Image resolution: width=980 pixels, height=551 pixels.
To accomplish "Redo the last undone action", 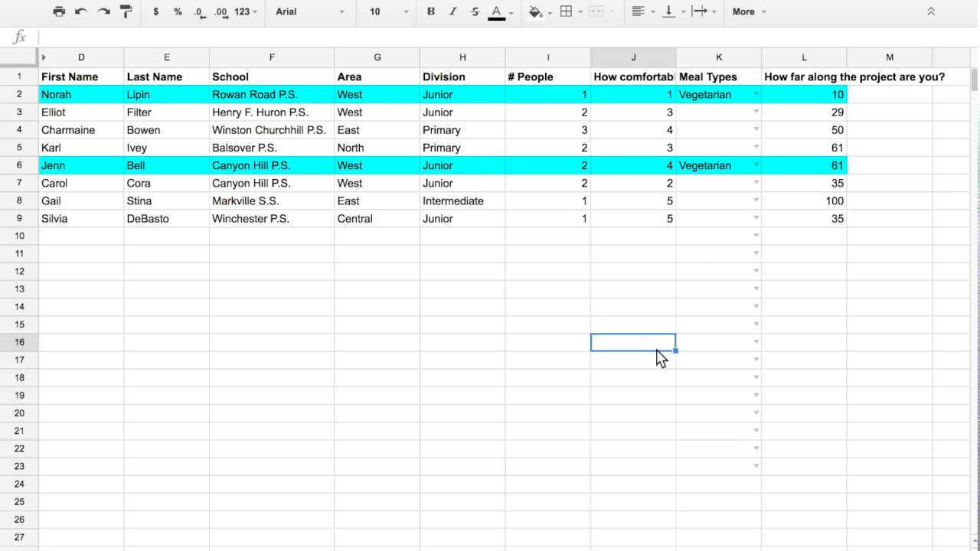I will [x=103, y=11].
